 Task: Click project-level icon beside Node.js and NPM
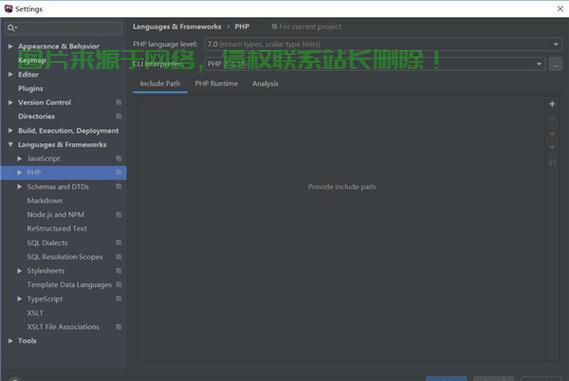pos(119,214)
